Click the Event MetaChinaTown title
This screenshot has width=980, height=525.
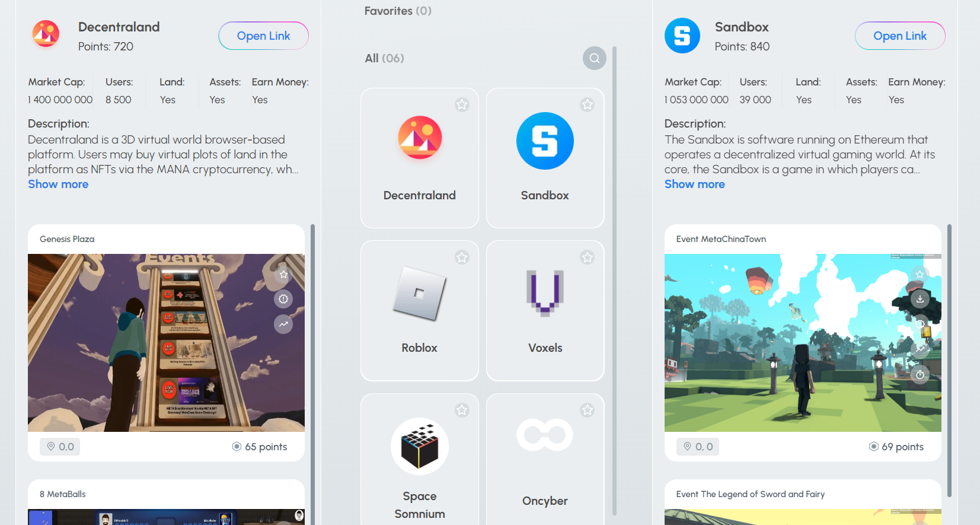[721, 239]
